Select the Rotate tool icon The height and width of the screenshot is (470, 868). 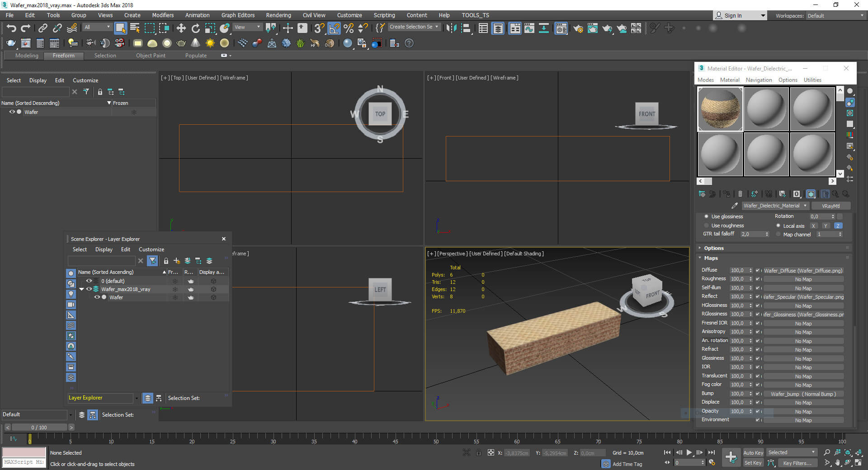(195, 28)
